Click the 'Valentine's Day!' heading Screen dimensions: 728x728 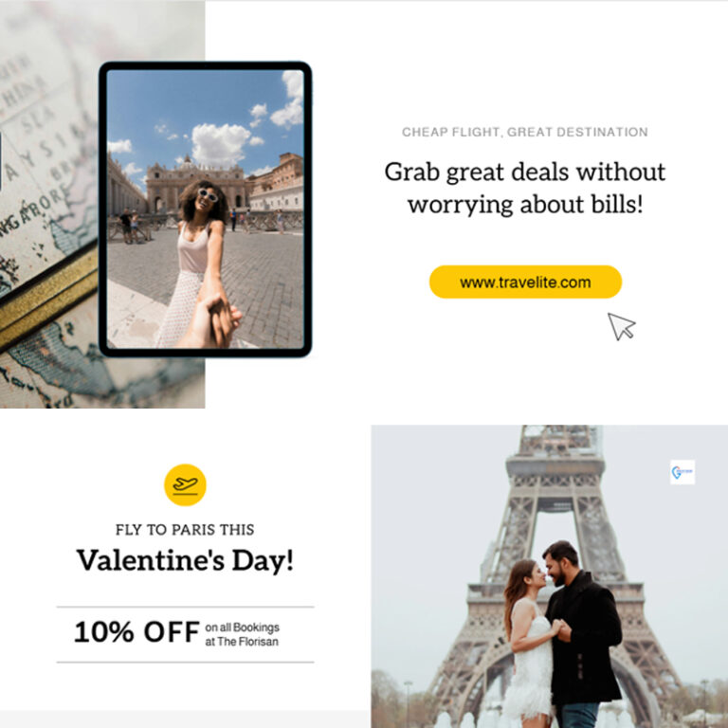click(185, 560)
